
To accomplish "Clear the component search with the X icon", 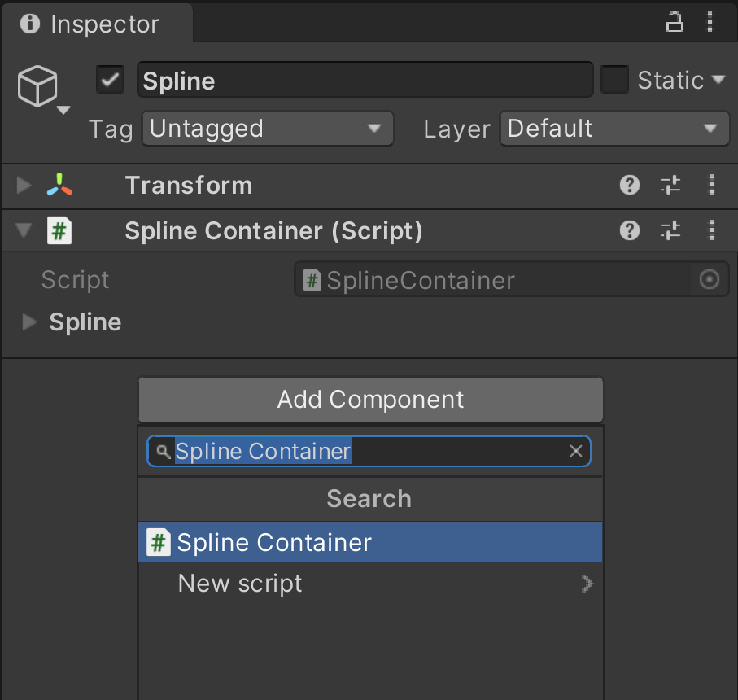I will click(576, 451).
